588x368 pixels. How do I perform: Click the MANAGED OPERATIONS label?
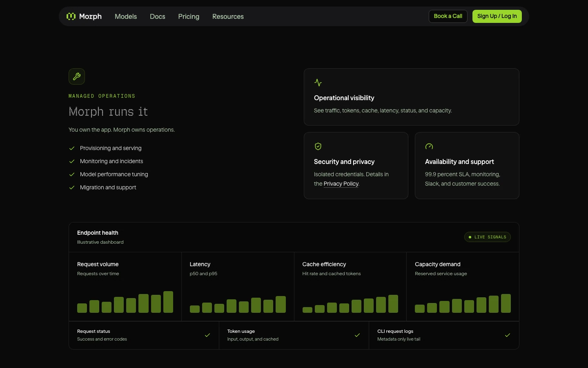tap(102, 96)
